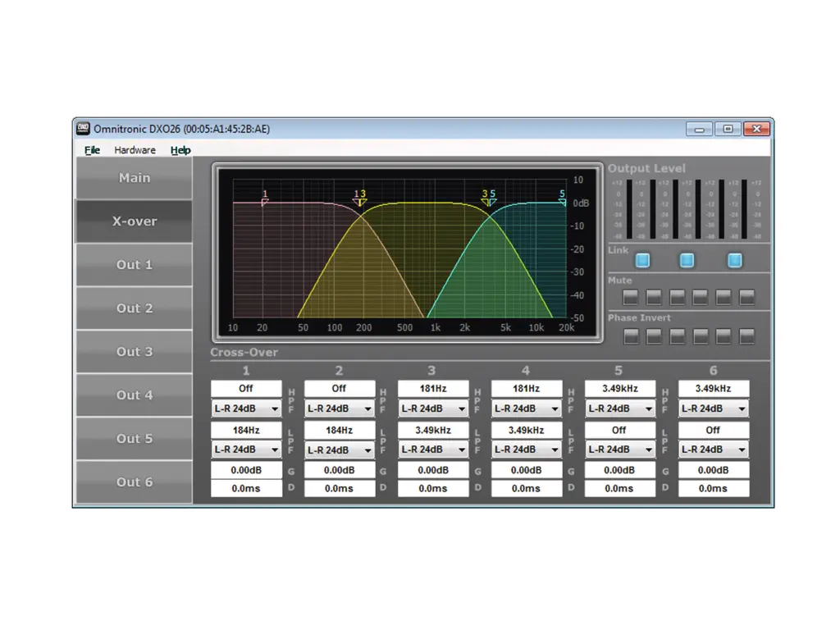Click the cyan marker 5 at 20k

(562, 200)
